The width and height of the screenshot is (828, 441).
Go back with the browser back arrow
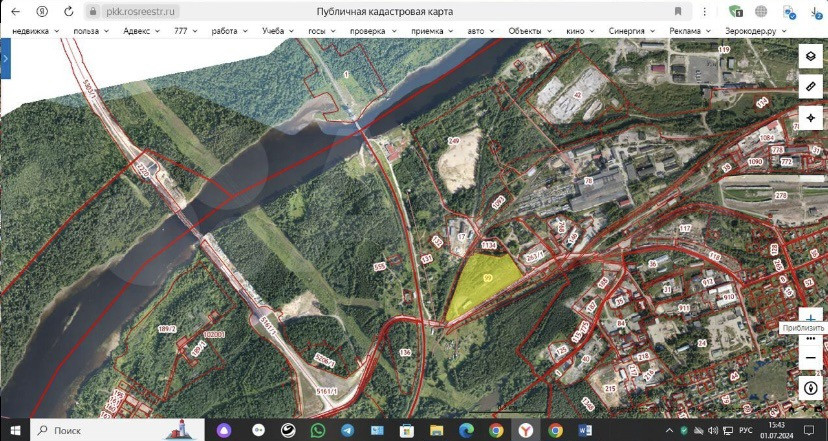(16, 11)
